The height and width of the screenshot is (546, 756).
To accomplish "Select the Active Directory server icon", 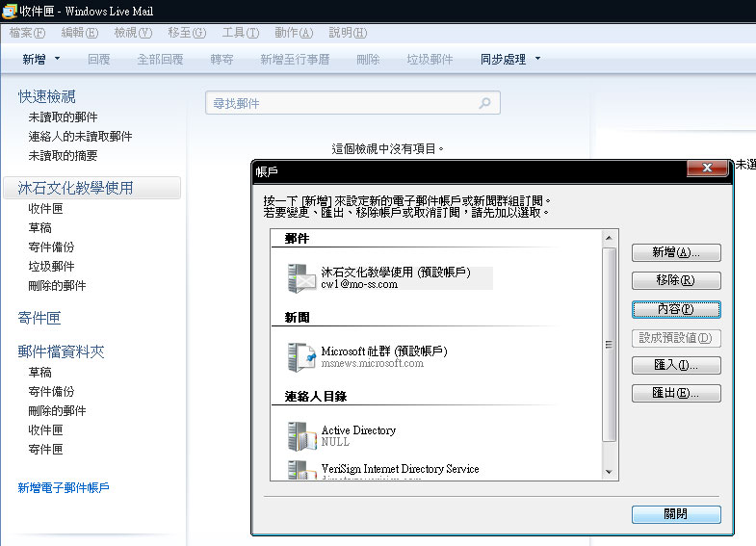I will pyautogui.click(x=301, y=436).
